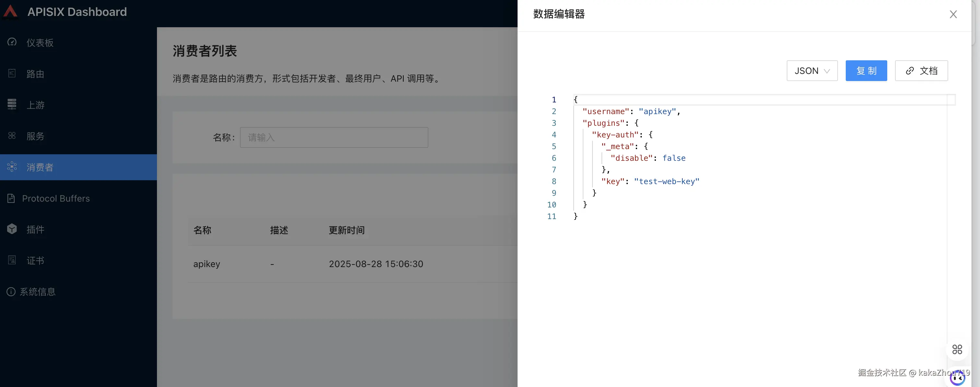Go to 路由 menu item
980x387 pixels.
click(78, 74)
